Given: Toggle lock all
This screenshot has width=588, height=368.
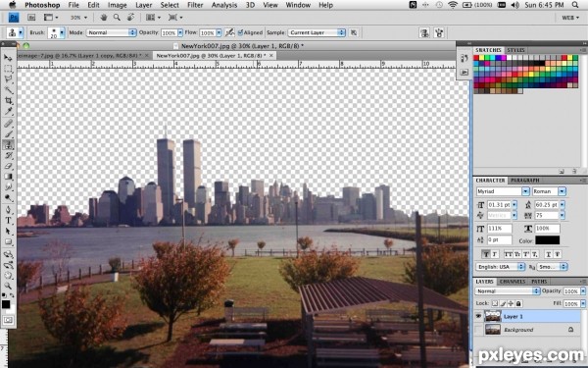Looking at the screenshot, I should coord(518,303).
